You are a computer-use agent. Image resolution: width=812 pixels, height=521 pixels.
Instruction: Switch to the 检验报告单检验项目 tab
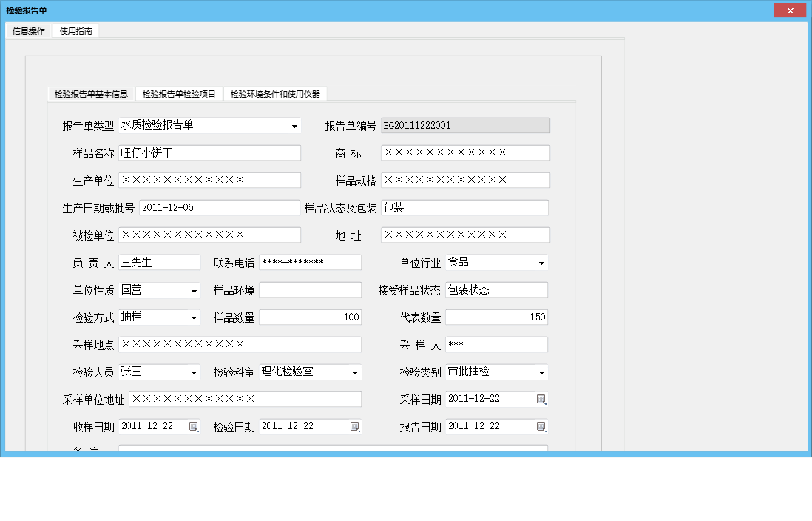click(x=177, y=93)
